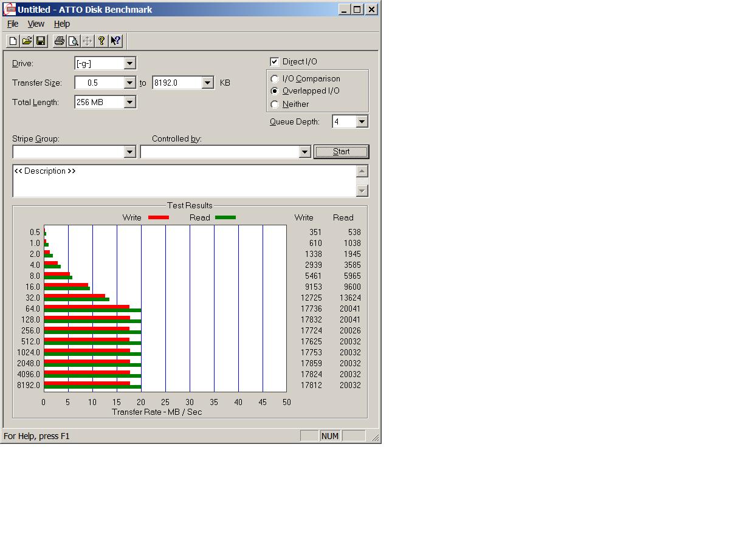Select the I/O Comparison radio button
This screenshot has height=549, width=756.
click(275, 79)
